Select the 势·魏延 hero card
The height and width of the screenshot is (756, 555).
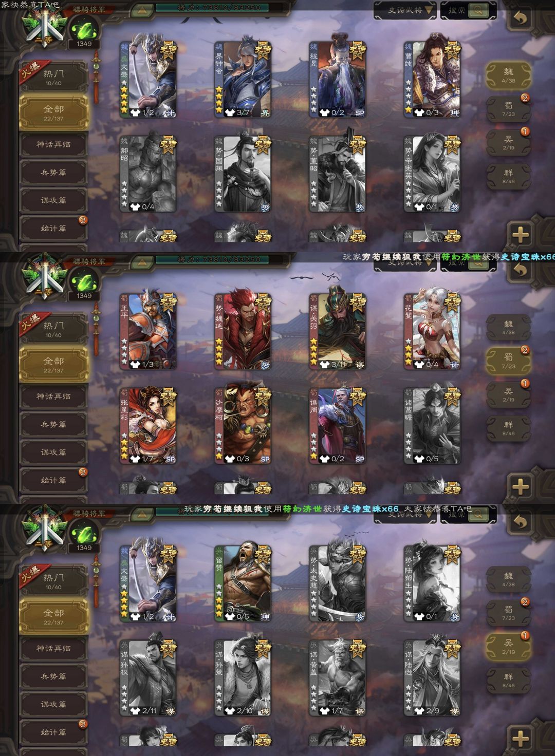(x=243, y=330)
